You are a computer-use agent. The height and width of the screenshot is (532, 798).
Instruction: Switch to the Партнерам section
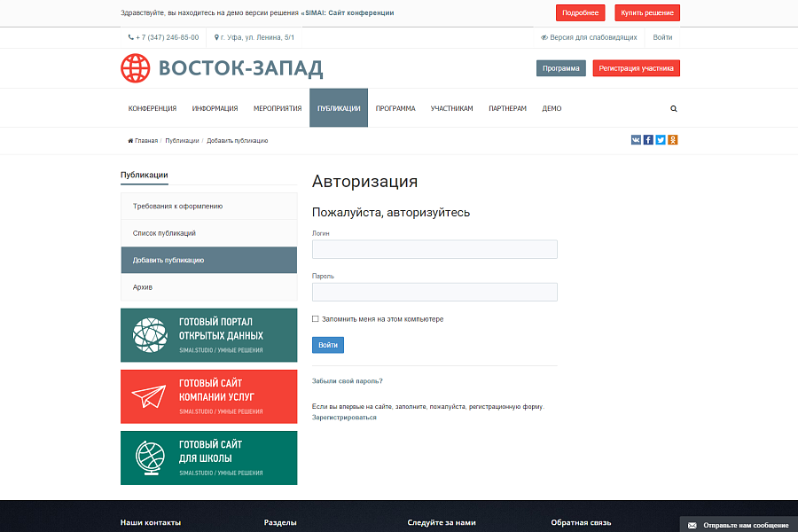[x=502, y=107]
